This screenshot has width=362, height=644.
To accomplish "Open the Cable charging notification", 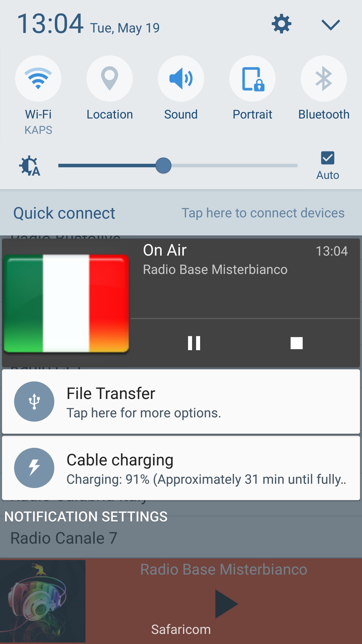I will [x=181, y=468].
